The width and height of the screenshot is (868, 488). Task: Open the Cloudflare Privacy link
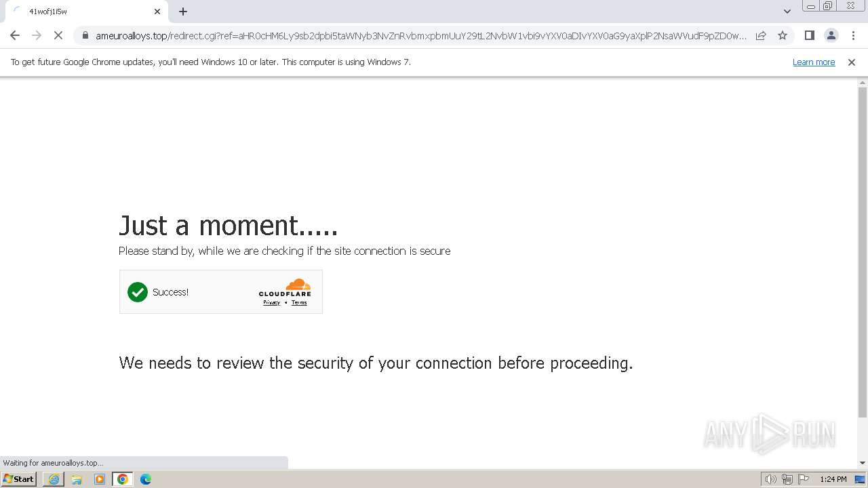point(271,303)
